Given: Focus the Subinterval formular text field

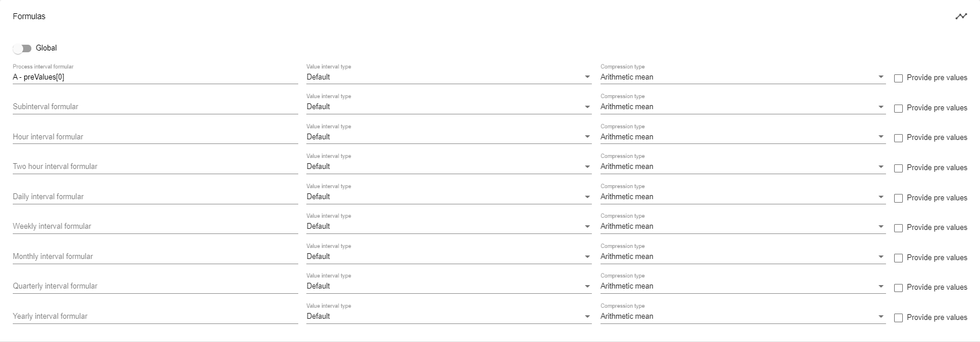Looking at the screenshot, I should point(155,107).
